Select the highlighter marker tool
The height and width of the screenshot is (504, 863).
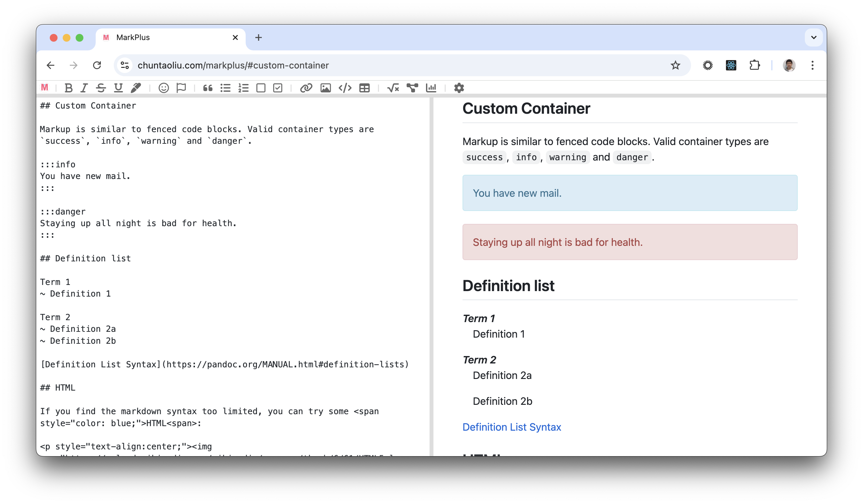click(136, 88)
